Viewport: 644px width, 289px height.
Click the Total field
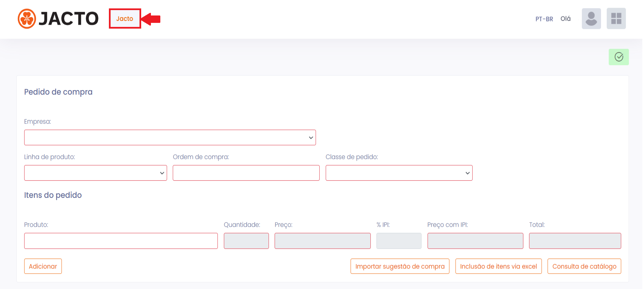pyautogui.click(x=575, y=241)
